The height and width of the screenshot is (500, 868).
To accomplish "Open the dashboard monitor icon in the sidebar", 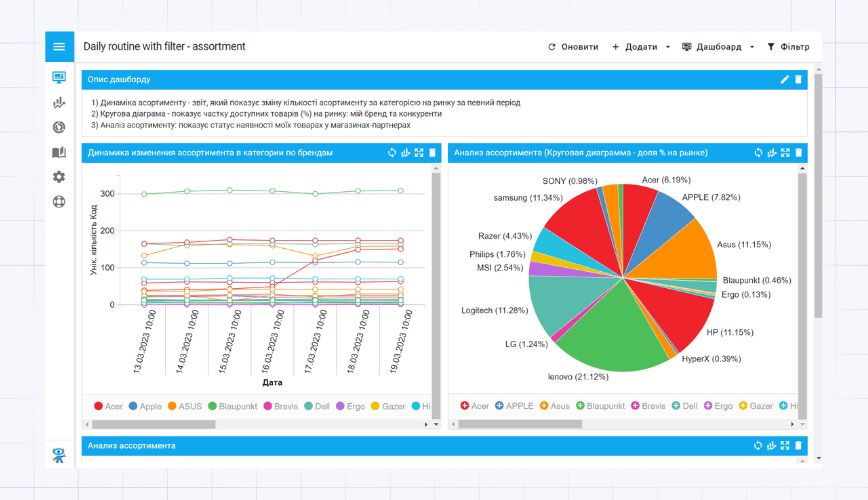I will pyautogui.click(x=59, y=77).
